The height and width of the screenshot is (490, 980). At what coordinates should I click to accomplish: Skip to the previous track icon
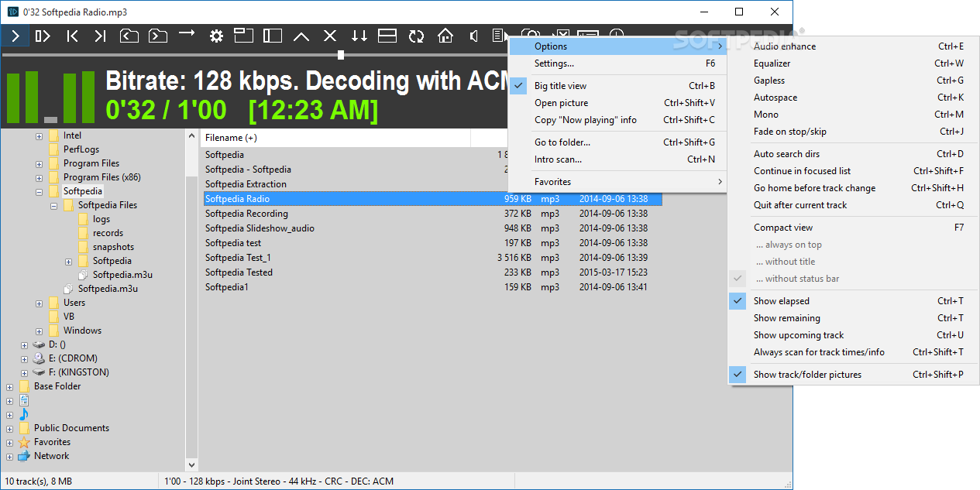[72, 36]
